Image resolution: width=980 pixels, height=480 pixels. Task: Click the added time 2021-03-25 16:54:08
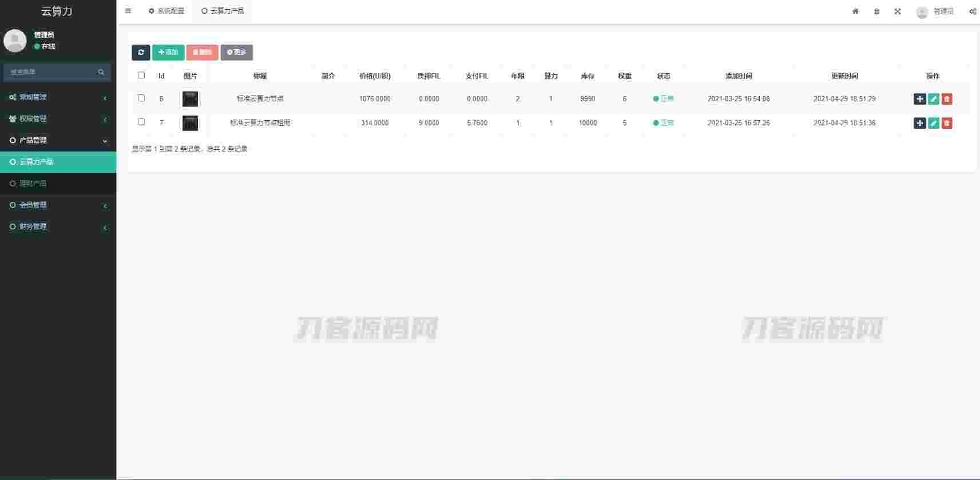coord(739,99)
